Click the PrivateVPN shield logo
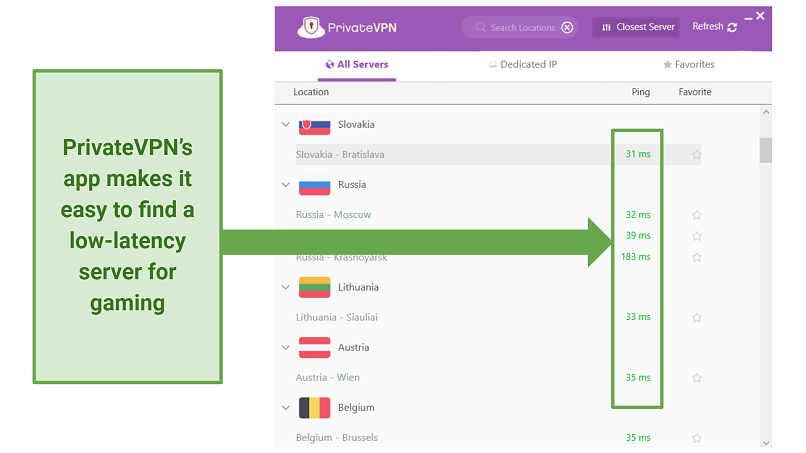 coord(311,27)
